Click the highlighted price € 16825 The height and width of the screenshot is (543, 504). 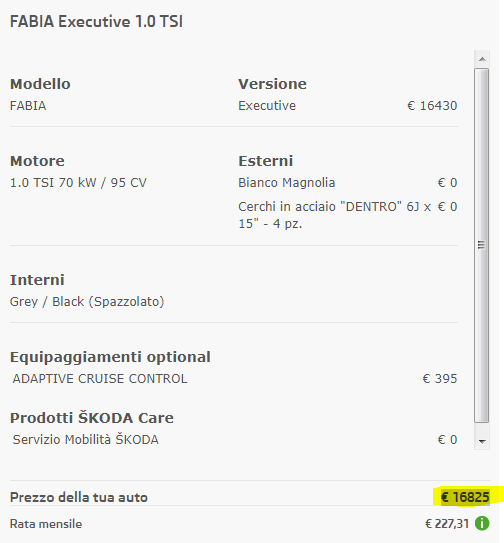coord(465,497)
